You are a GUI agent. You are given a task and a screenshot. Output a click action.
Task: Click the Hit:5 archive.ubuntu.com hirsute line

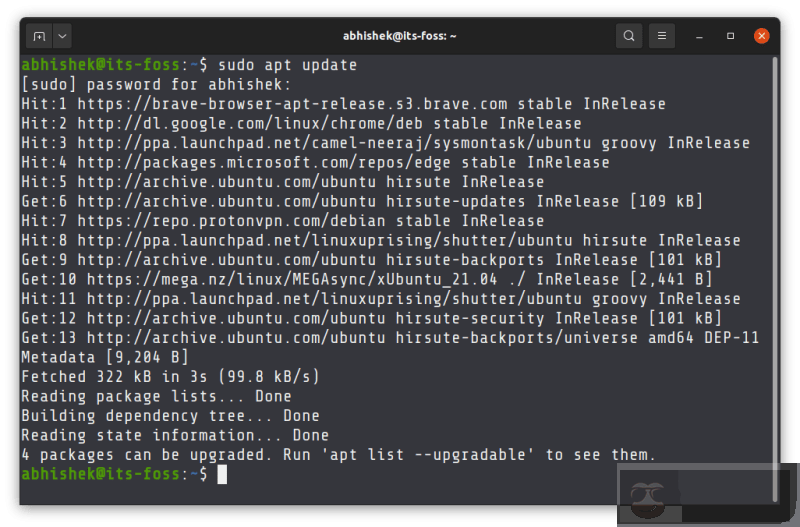tap(283, 182)
